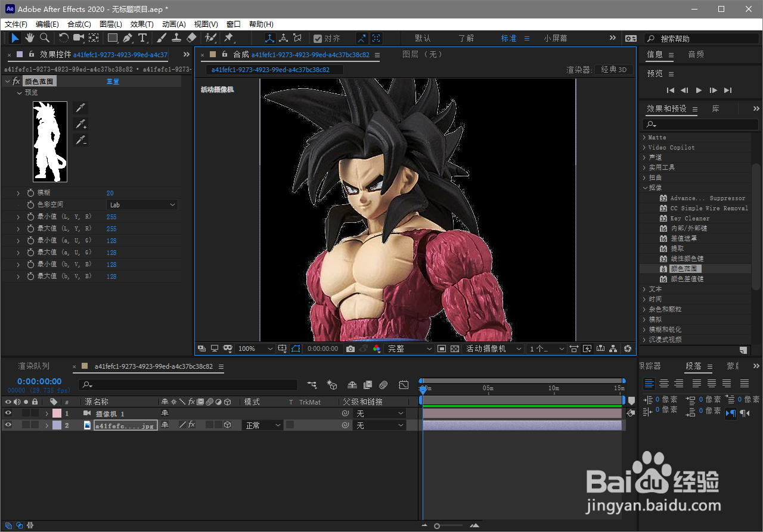Open the 合成(C) menu
763x532 pixels.
[x=79, y=24]
